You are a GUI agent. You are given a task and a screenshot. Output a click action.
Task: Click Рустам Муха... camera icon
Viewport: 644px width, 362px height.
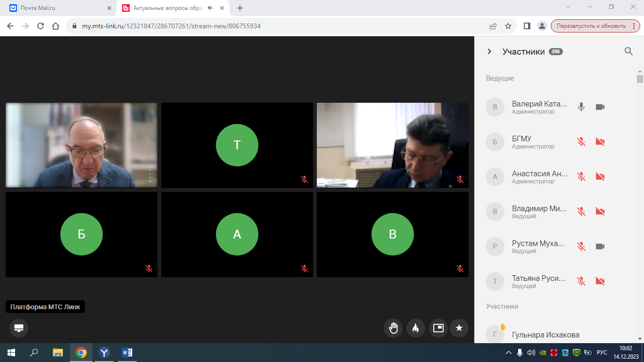tap(600, 247)
